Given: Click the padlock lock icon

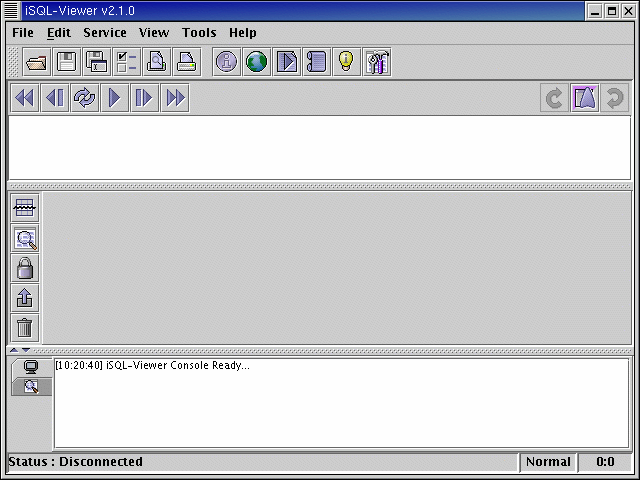Looking at the screenshot, I should tap(25, 268).
